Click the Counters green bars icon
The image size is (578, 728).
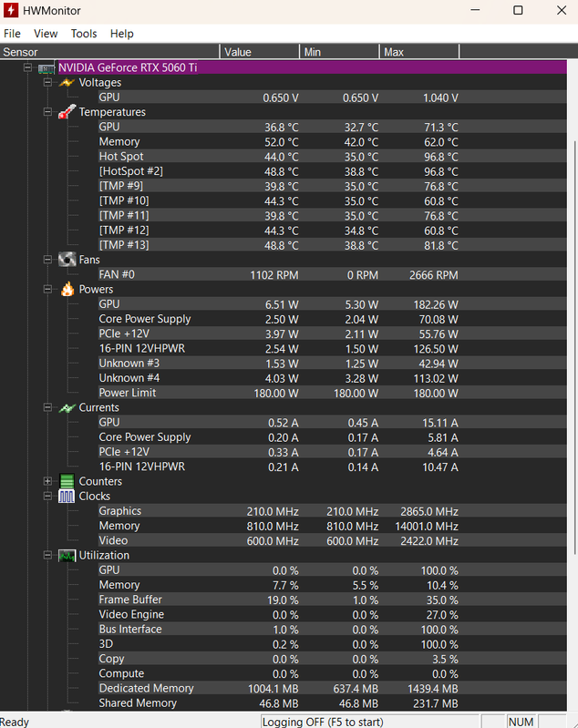point(67,481)
